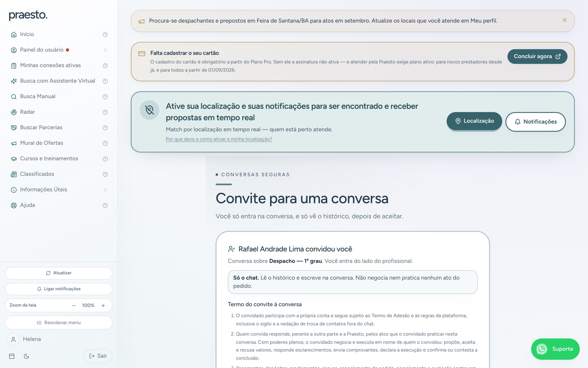Open help icon next to Minhas conexões ativas

coord(105,66)
